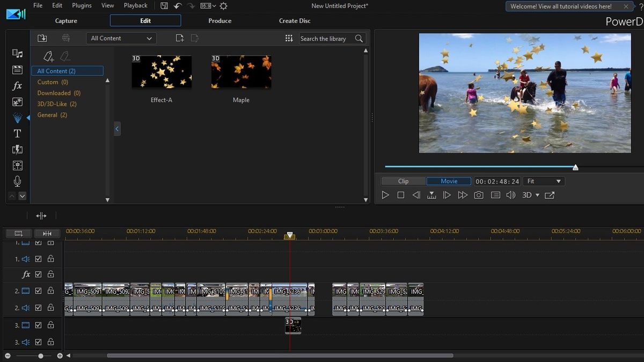
Task: Toggle the fx track enable checkbox
Action: [39, 274]
